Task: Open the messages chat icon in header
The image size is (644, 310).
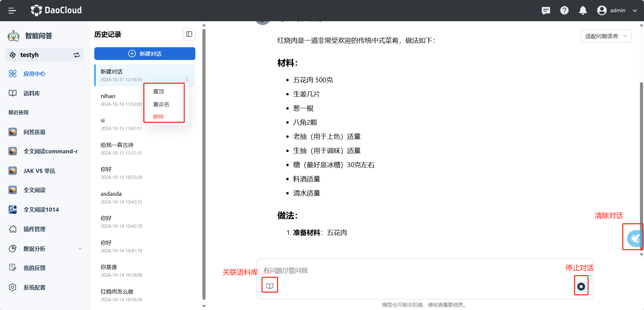Action: [x=546, y=10]
